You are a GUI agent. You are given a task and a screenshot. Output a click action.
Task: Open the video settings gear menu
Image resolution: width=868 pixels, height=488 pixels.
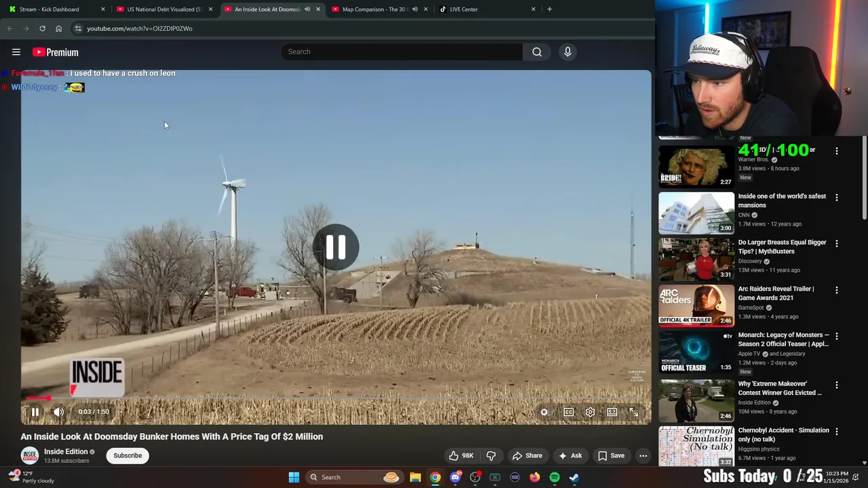point(591,412)
